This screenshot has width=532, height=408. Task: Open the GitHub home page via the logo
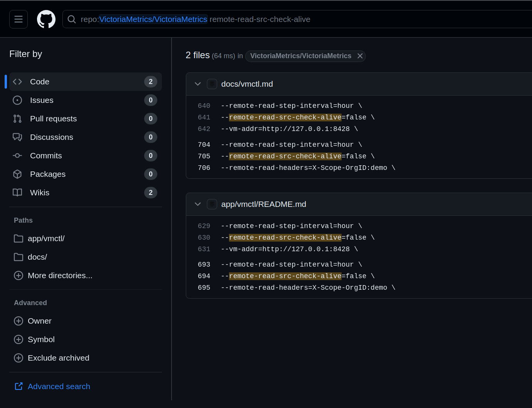click(46, 19)
